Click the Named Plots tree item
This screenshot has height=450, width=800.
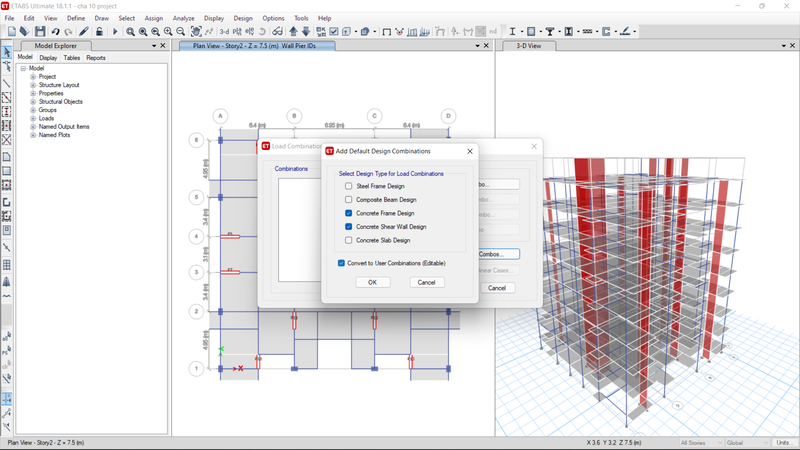(x=54, y=135)
